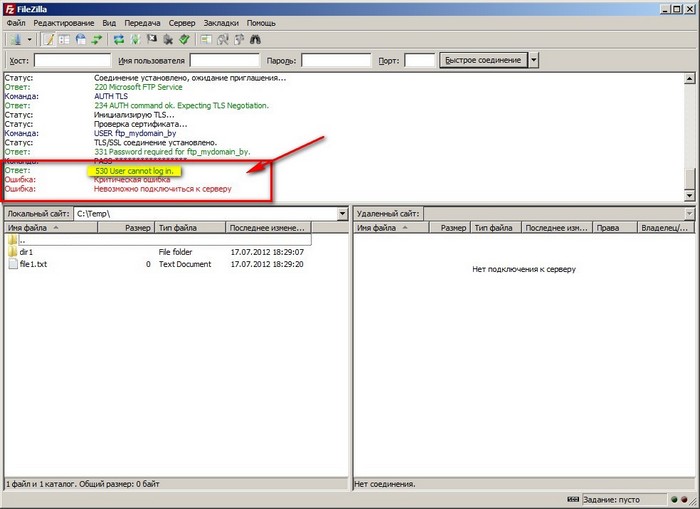Open the directory listing filters
This screenshot has width=700, height=509.
click(x=206, y=40)
